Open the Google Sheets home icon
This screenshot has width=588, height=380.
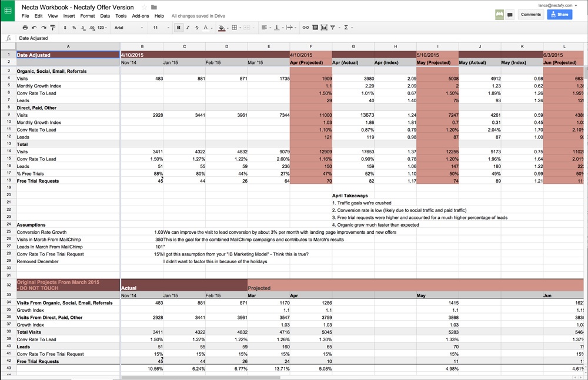(x=8, y=11)
